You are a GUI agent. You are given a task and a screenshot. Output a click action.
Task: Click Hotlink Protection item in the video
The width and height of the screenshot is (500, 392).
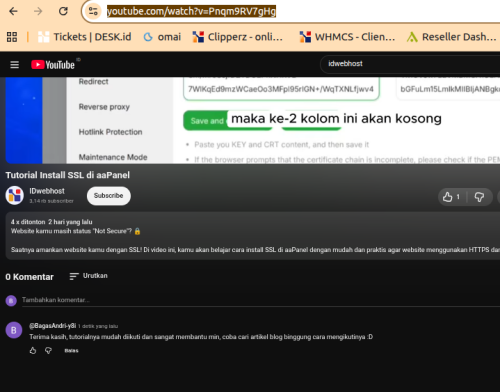click(x=111, y=132)
